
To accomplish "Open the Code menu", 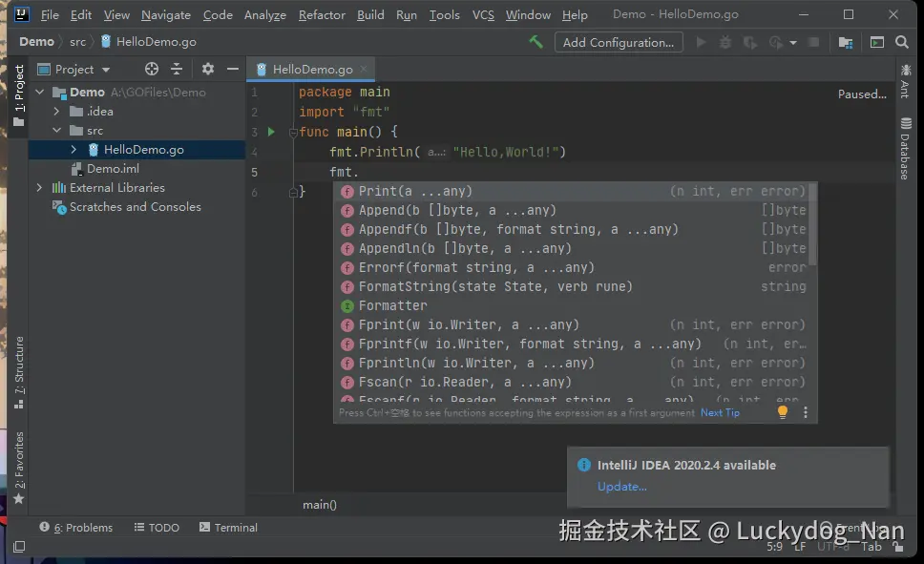I will (x=218, y=14).
